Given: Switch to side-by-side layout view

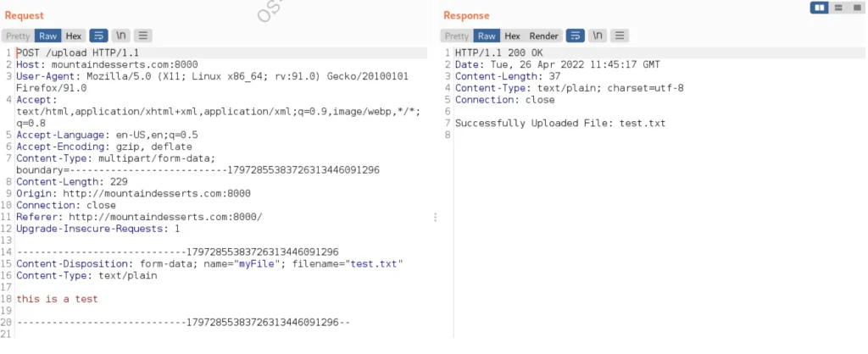Looking at the screenshot, I should tap(819, 8).
